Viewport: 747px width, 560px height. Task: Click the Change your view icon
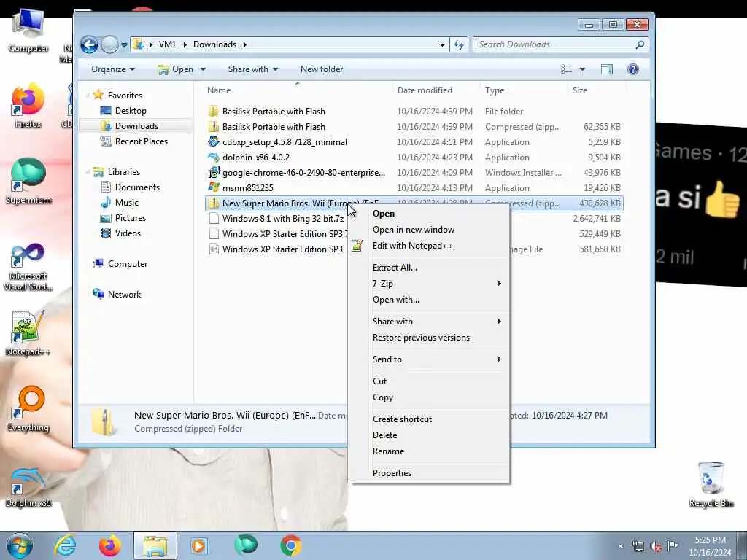pos(566,69)
